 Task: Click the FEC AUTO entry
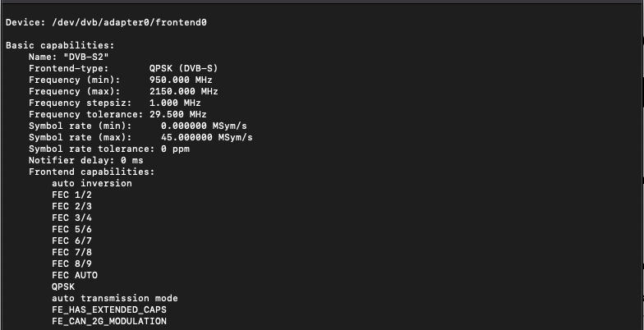pyautogui.click(x=75, y=275)
